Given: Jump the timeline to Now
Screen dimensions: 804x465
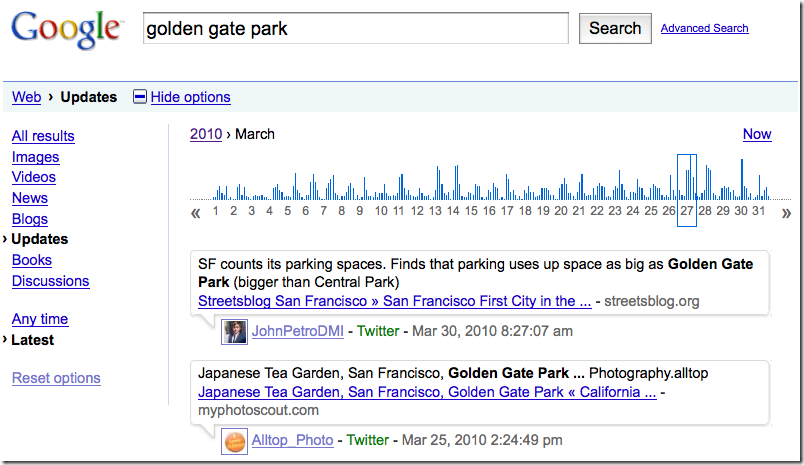Looking at the screenshot, I should click(757, 134).
